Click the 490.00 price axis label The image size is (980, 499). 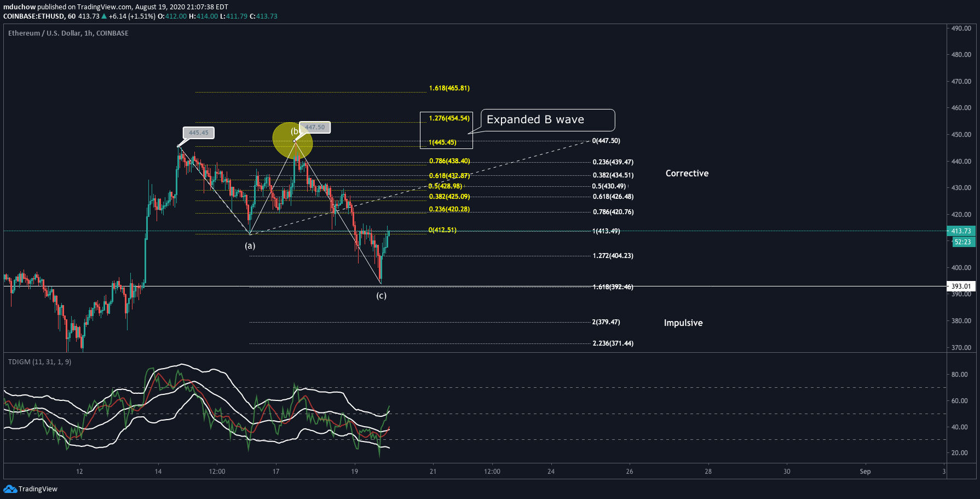[x=961, y=28]
